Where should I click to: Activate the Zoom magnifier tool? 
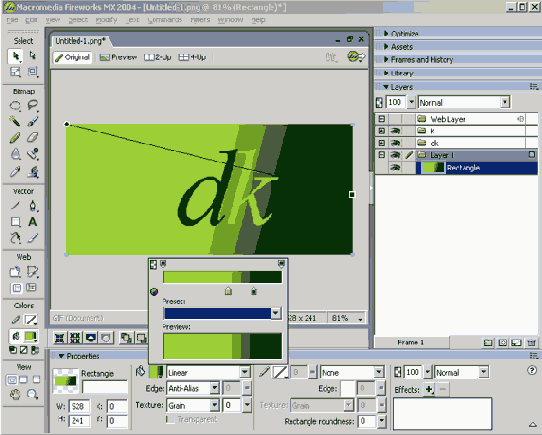pos(32,394)
